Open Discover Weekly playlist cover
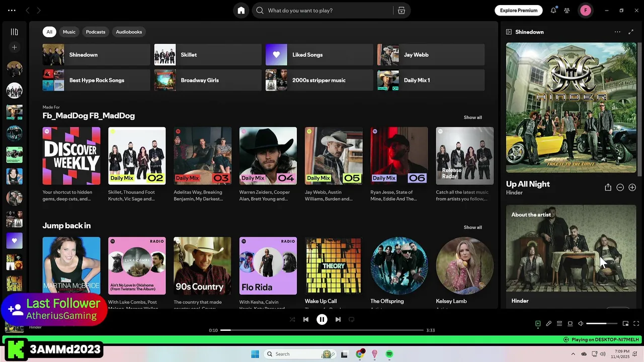Image resolution: width=644 pixels, height=362 pixels. (x=71, y=156)
